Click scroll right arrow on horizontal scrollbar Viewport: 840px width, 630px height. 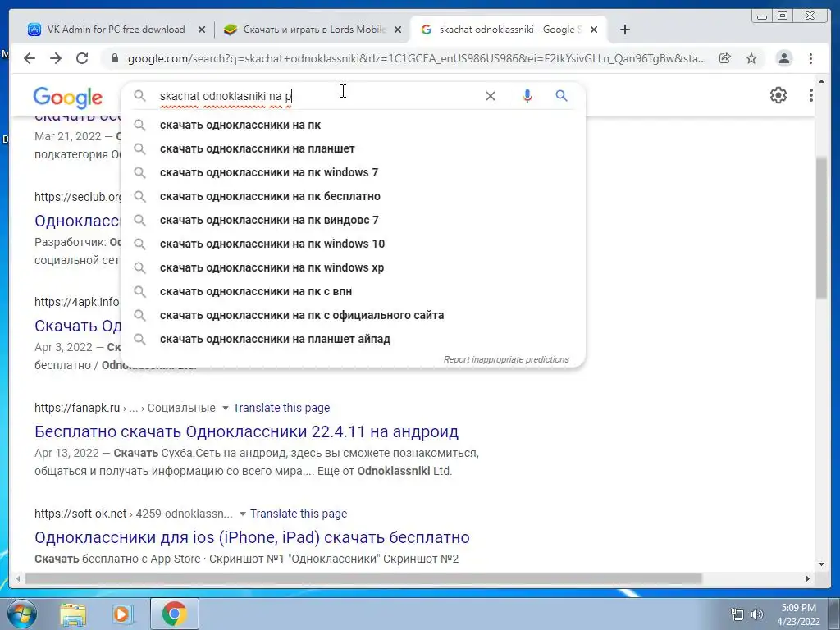click(808, 578)
